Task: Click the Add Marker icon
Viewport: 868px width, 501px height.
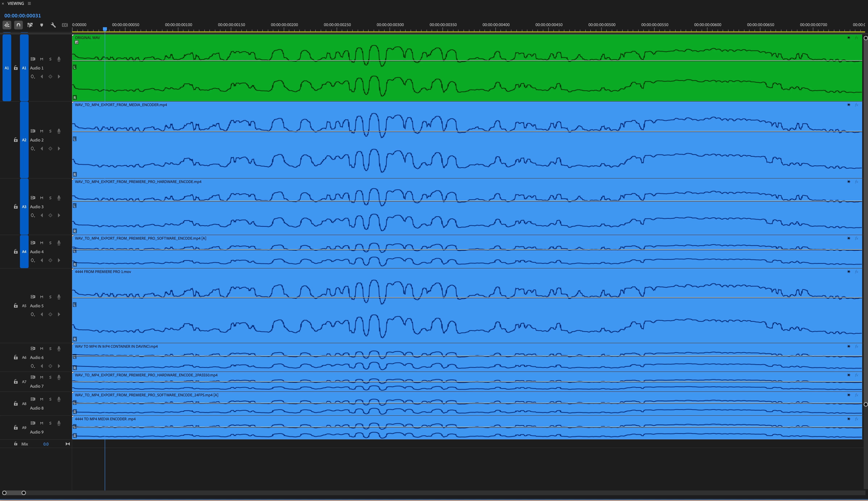Action: 42,25
